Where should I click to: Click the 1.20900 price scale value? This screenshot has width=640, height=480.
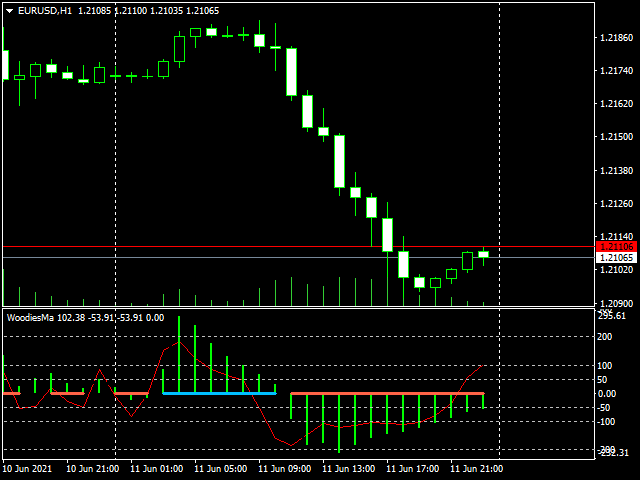(x=616, y=303)
